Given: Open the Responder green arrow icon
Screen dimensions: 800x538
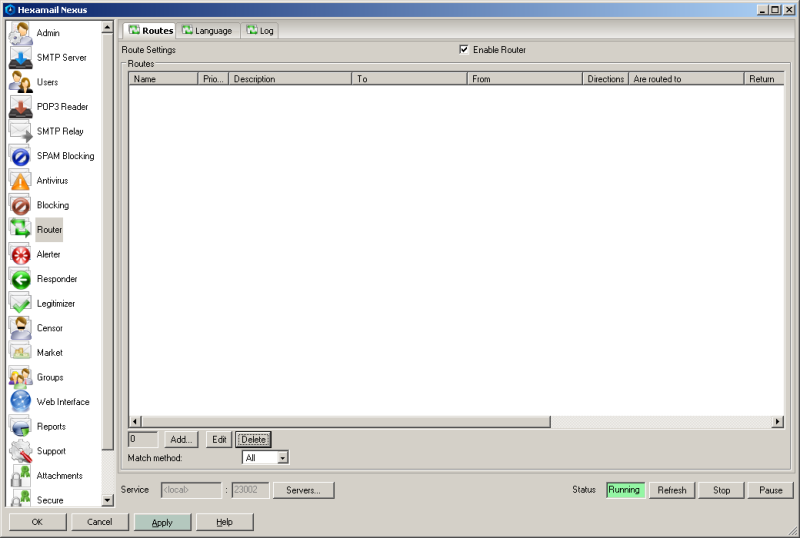Looking at the screenshot, I should click(x=20, y=279).
